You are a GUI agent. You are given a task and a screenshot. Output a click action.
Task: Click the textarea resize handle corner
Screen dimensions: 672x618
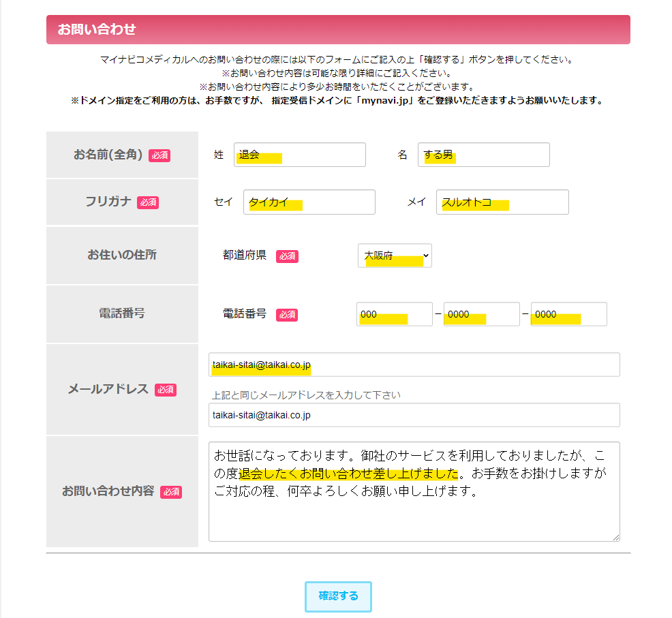(615, 537)
